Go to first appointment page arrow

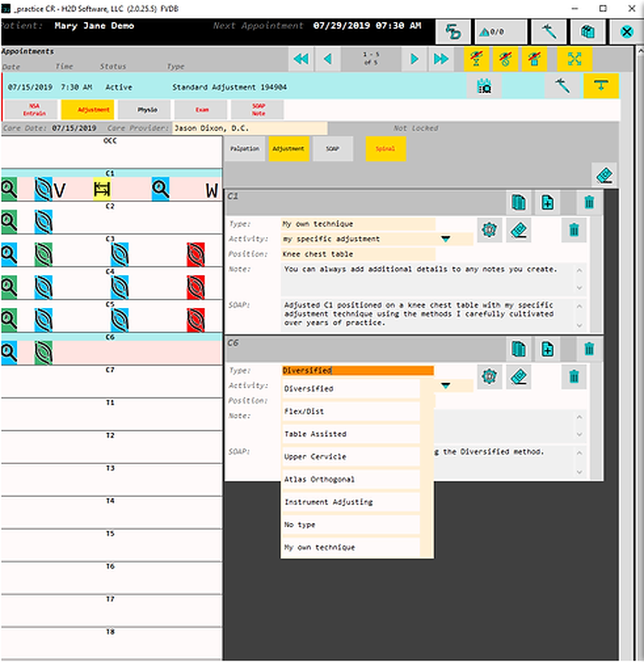(301, 59)
